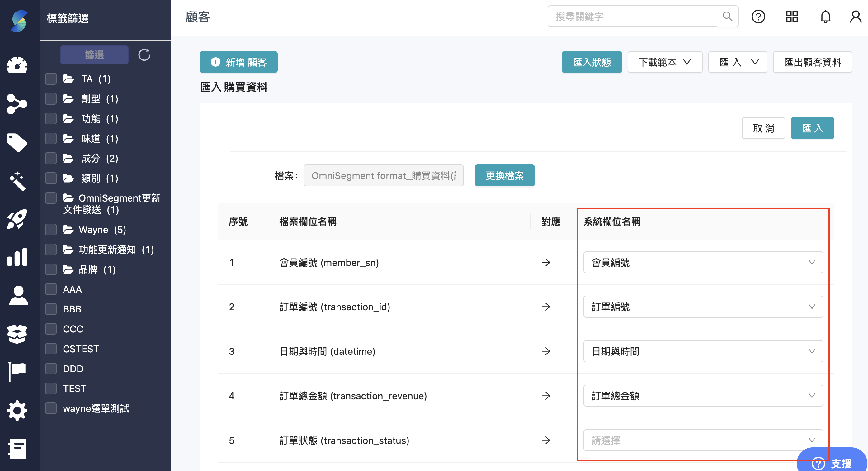The width and height of the screenshot is (868, 471).
Task: Open the tag icon in sidebar
Action: [17, 143]
